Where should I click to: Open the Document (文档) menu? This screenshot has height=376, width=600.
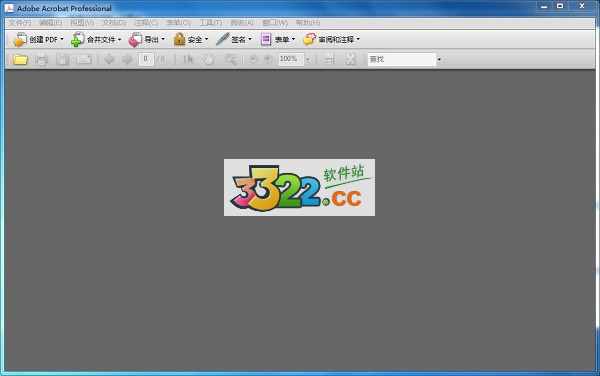(x=114, y=23)
